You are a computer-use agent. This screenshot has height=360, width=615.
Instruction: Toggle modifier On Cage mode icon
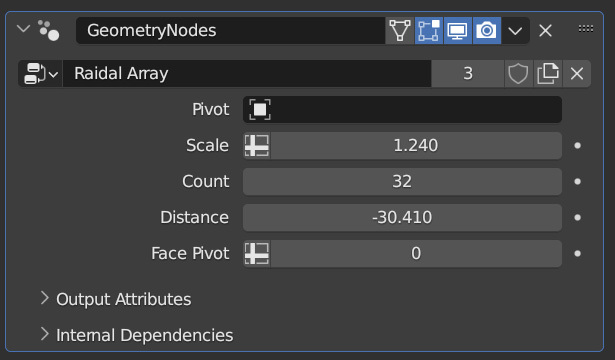tap(400, 31)
